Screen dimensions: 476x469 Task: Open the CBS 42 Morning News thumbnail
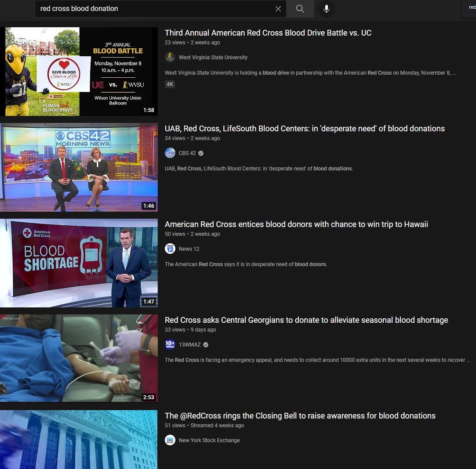(x=79, y=167)
